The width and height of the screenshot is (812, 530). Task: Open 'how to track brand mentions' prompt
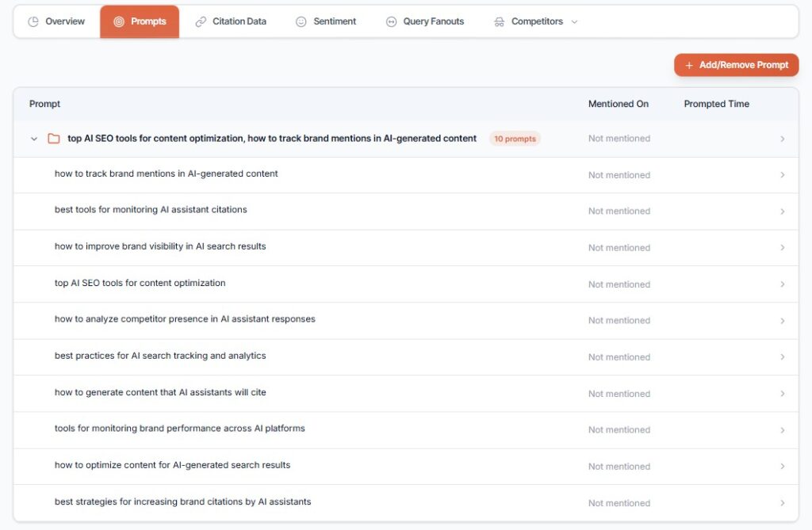click(167, 173)
